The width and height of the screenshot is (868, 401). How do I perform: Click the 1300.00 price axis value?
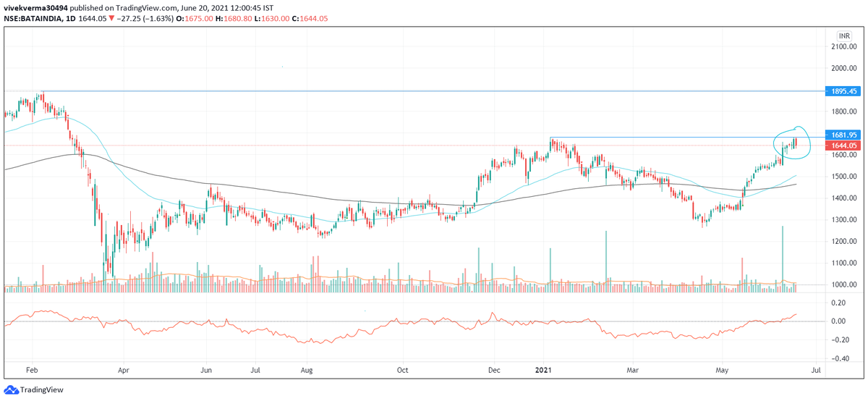[845, 220]
